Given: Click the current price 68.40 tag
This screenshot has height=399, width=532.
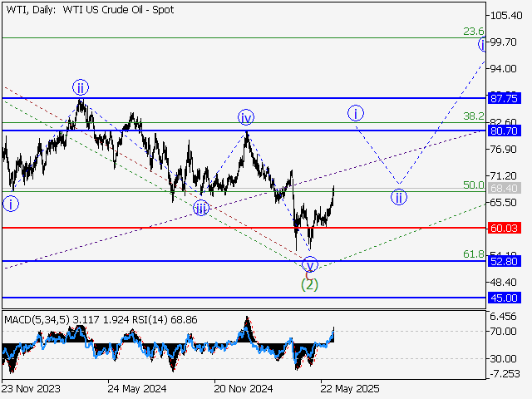Looking at the screenshot, I should (x=505, y=189).
